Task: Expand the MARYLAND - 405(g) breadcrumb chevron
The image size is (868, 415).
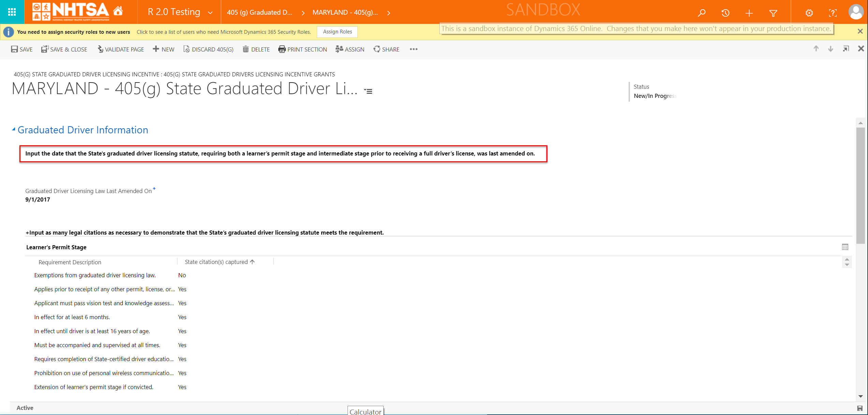Action: pos(388,13)
